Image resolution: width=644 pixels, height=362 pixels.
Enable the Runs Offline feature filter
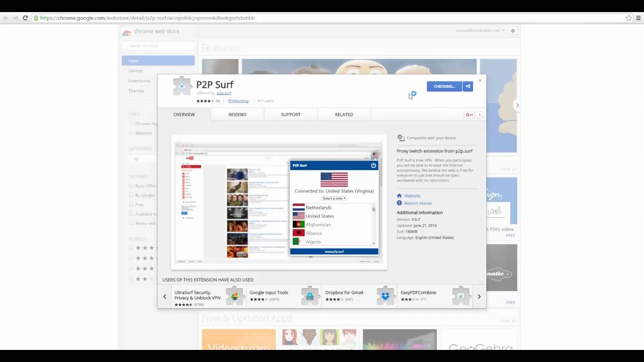[131, 186]
